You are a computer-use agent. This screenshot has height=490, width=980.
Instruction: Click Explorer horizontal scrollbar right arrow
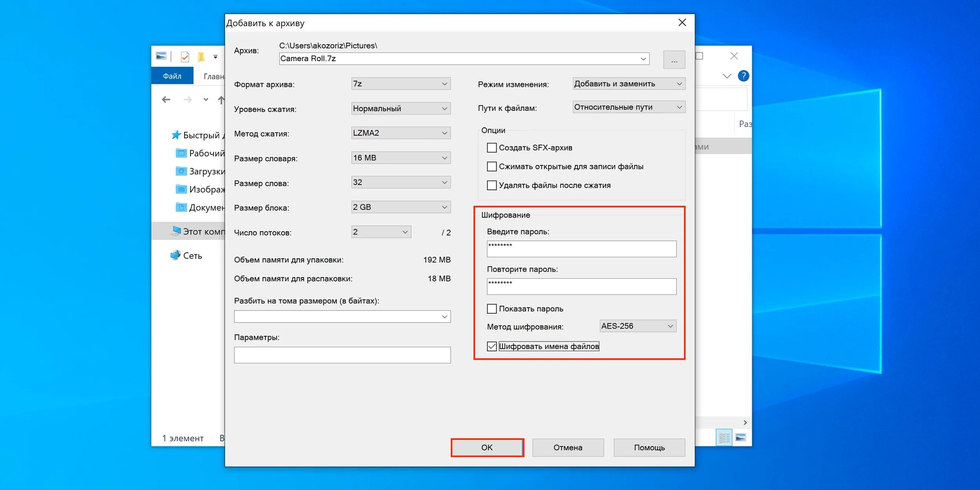point(745,423)
